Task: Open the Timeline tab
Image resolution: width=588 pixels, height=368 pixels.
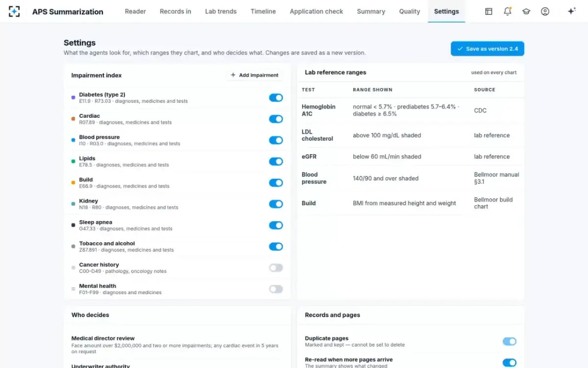Action: coord(263,11)
